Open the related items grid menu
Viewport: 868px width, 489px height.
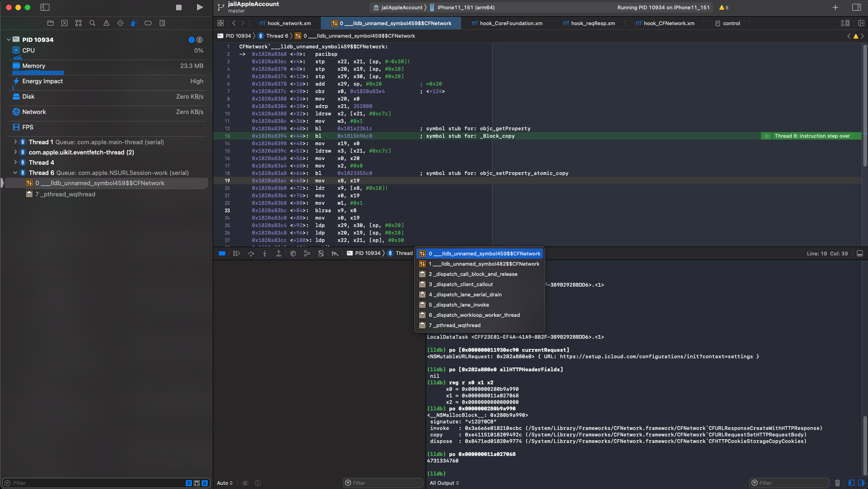click(x=221, y=23)
